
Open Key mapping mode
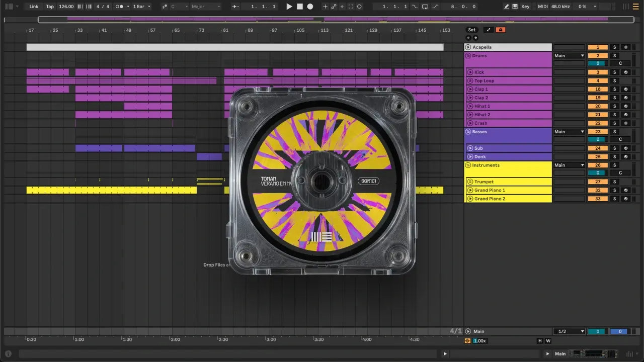pos(525,7)
